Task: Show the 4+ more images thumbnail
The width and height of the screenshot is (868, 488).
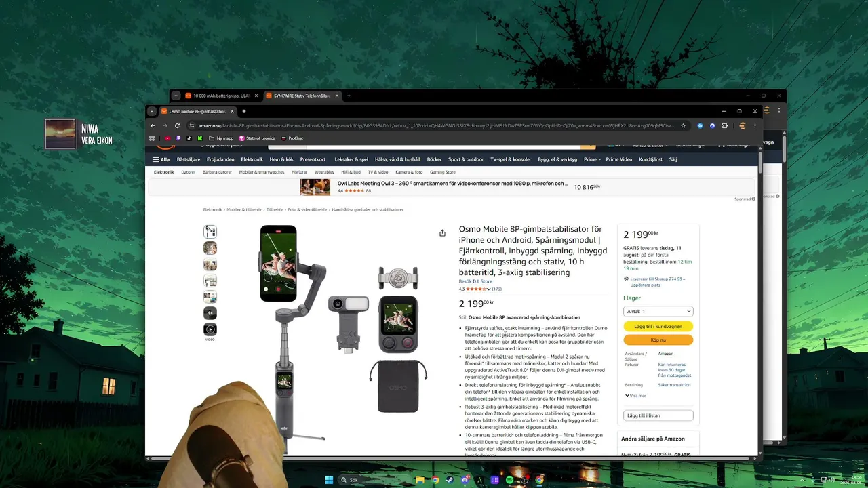Action: [x=210, y=313]
